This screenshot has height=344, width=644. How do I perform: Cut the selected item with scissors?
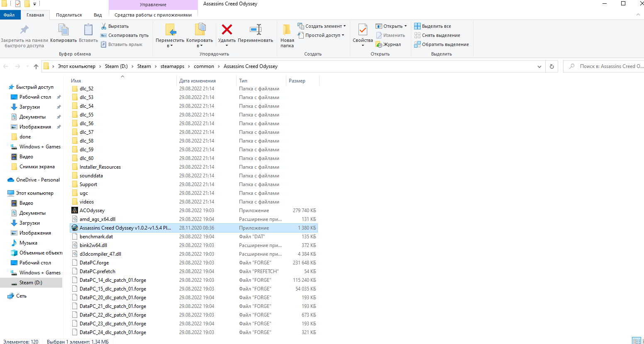(115, 26)
